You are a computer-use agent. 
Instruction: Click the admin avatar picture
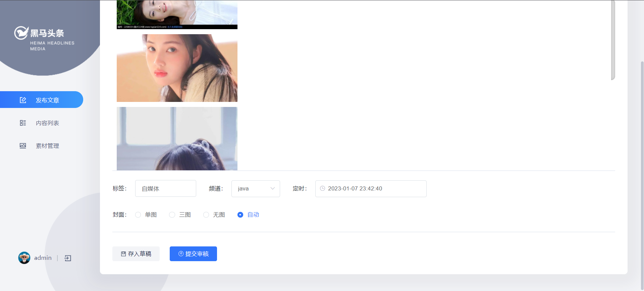tap(24, 258)
